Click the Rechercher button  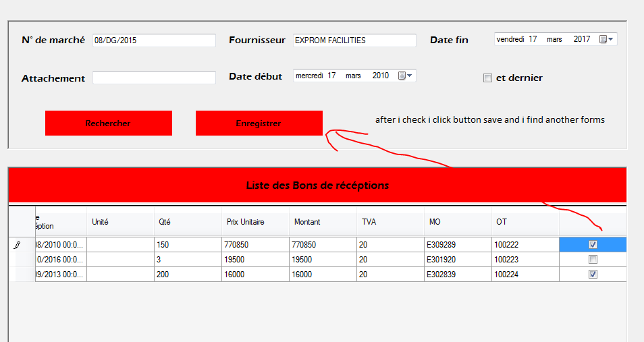[x=109, y=123]
